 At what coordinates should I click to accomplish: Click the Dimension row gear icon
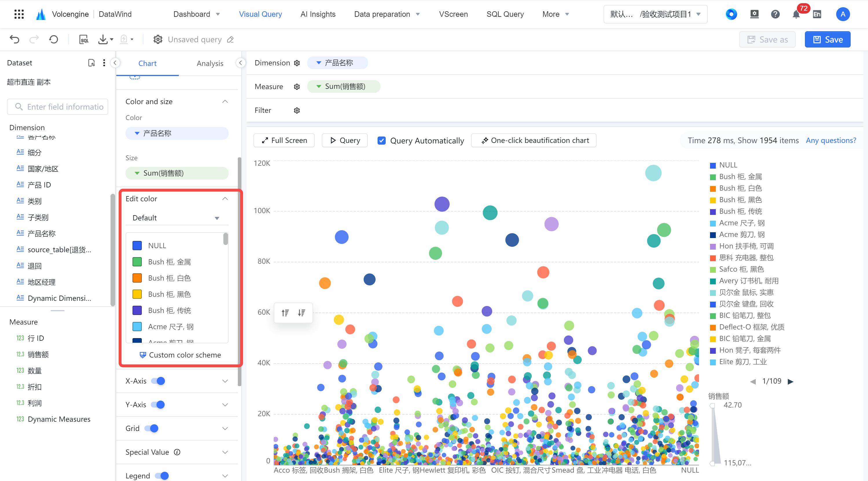pyautogui.click(x=297, y=63)
